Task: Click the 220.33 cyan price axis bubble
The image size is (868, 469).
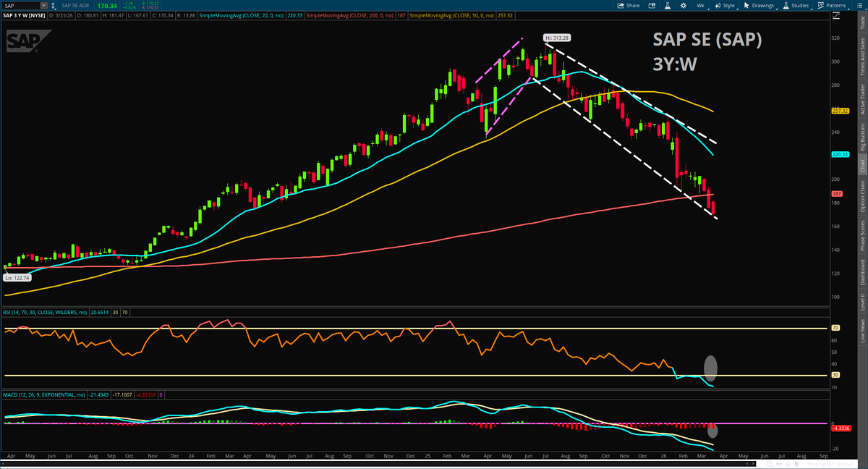Action: click(839, 154)
